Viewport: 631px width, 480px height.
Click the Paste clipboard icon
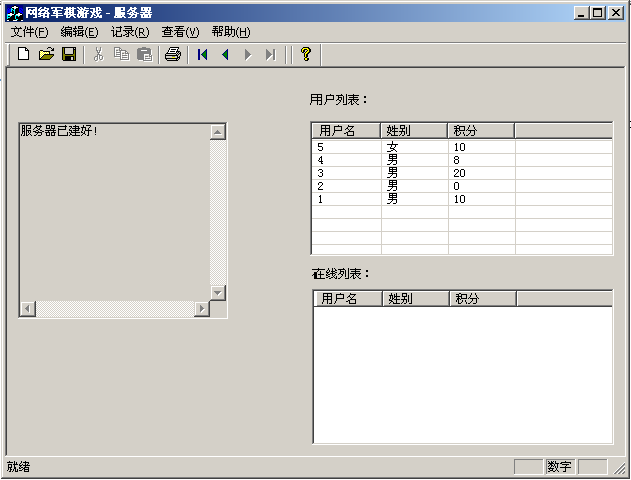tap(144, 54)
